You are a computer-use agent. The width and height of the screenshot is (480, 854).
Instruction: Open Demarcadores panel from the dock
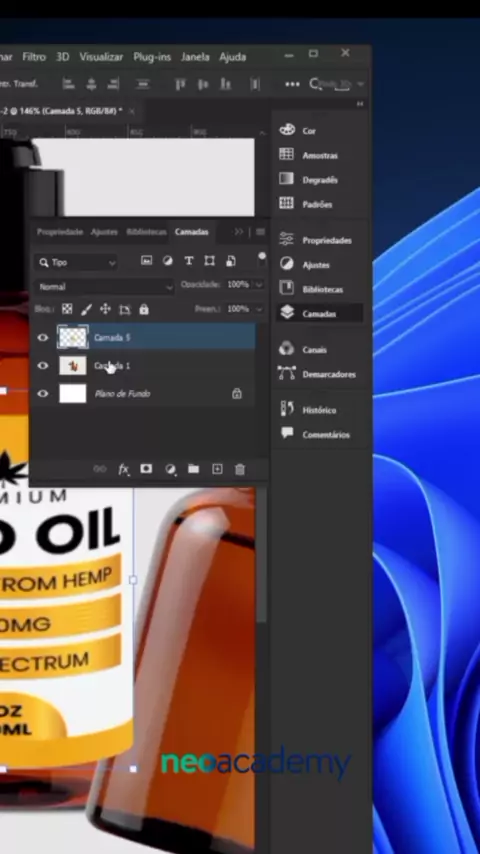(317, 374)
